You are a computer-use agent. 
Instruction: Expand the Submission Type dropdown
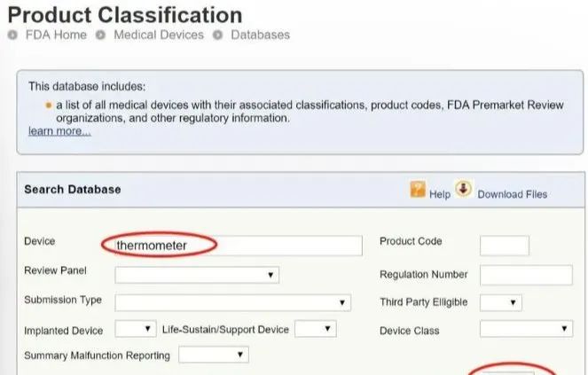pyautogui.click(x=233, y=302)
